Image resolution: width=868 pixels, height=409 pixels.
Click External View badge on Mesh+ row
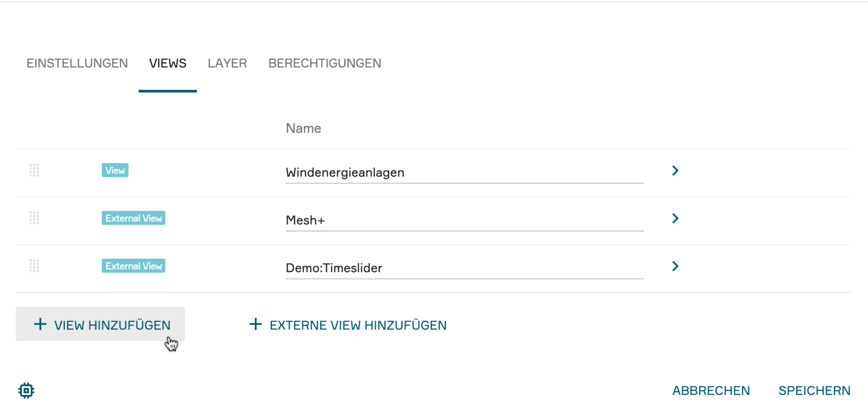pos(133,218)
